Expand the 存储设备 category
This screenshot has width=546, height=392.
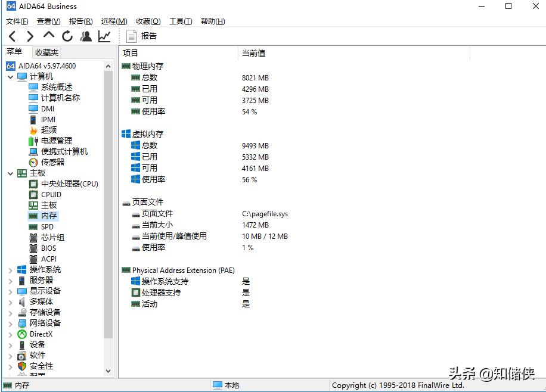(x=10, y=312)
